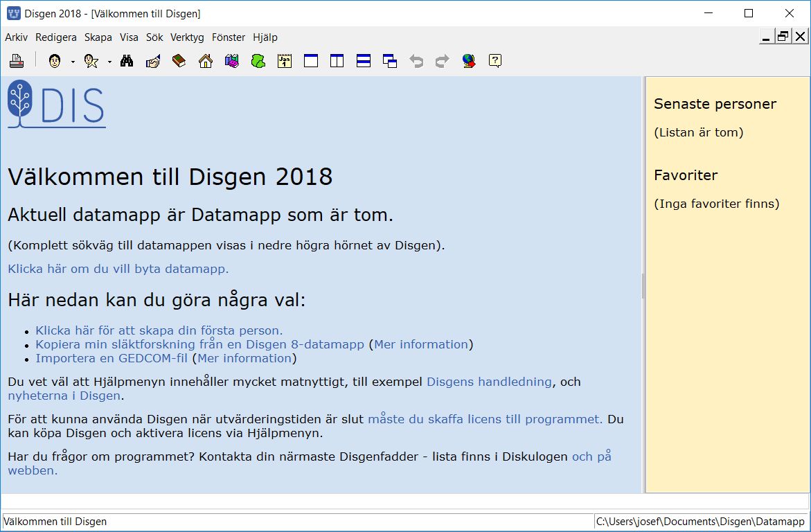Click the colored books toolbar icon
The width and height of the screenshot is (811, 532).
click(x=232, y=61)
